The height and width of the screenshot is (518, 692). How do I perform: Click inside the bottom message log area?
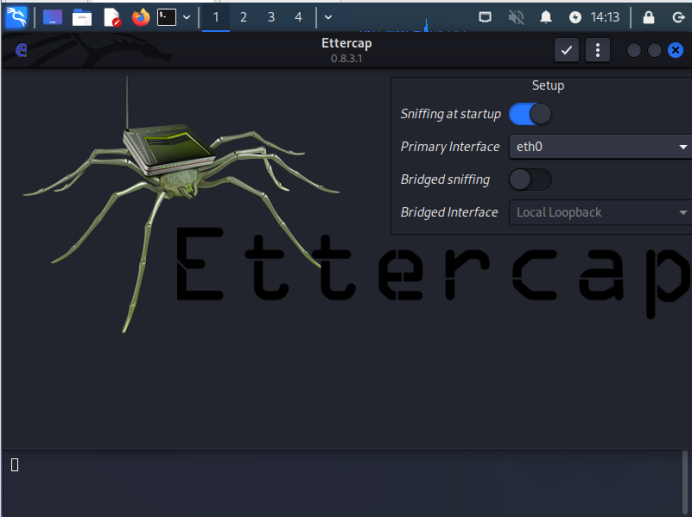point(342,483)
